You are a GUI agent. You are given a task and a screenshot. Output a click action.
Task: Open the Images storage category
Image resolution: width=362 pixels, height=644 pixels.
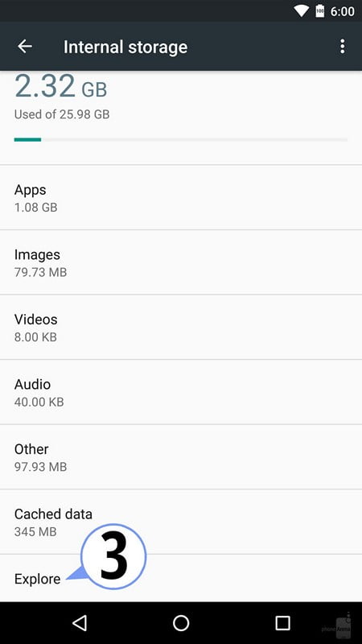click(x=181, y=262)
